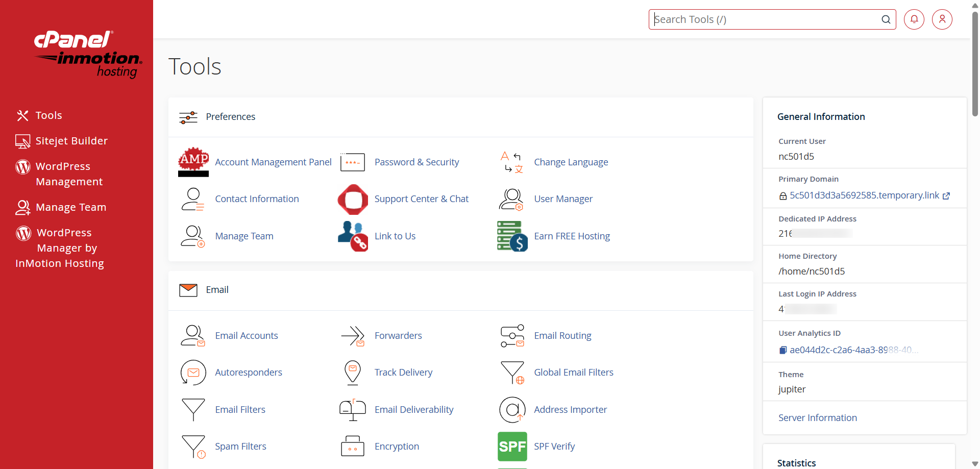Open the Global Email Filters link

coord(573,373)
